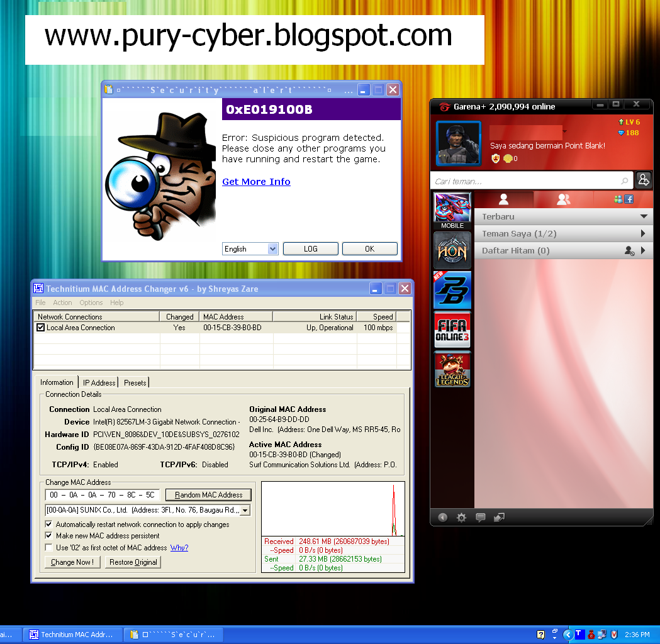Click the Technitium window title bar icon

[x=39, y=288]
